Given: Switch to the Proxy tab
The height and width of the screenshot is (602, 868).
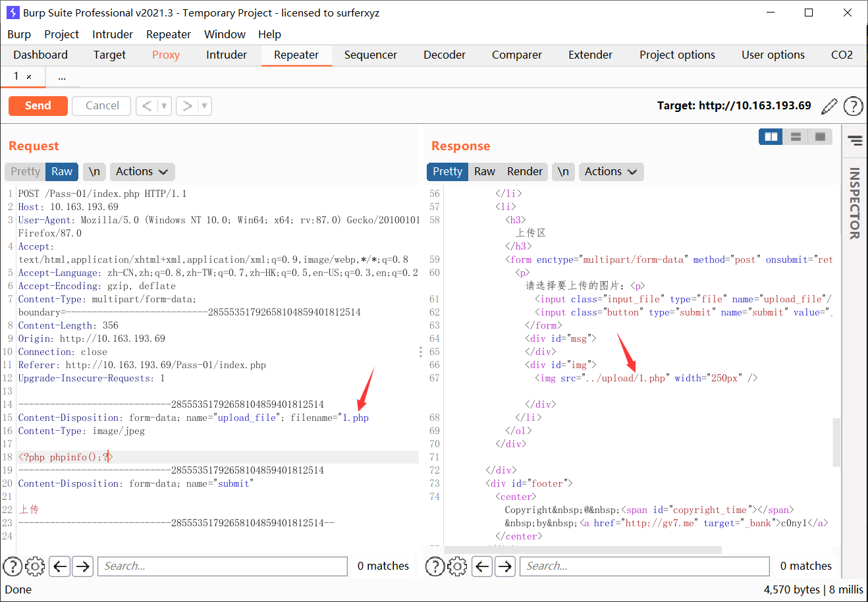Looking at the screenshot, I should pos(166,55).
